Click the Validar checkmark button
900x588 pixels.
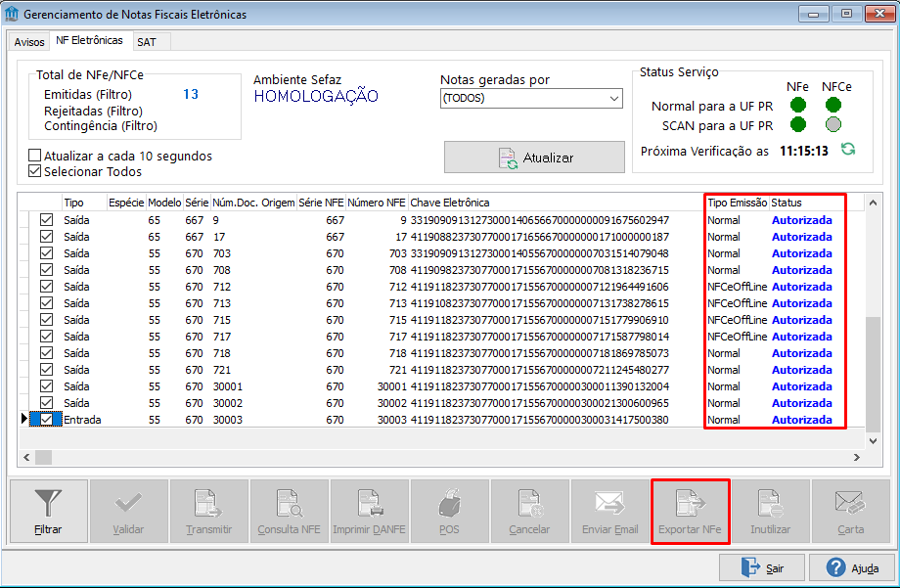pyautogui.click(x=128, y=511)
